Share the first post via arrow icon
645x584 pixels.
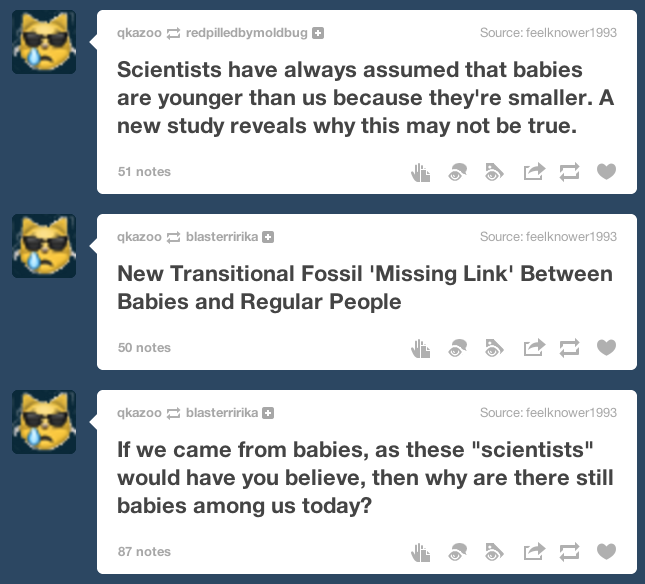click(533, 172)
